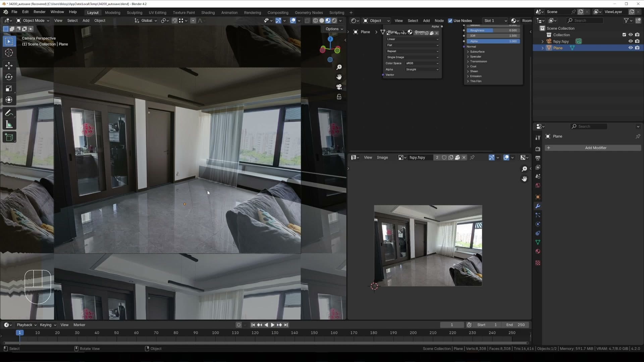Open the sRGB Color Space dropdown

(x=422, y=63)
